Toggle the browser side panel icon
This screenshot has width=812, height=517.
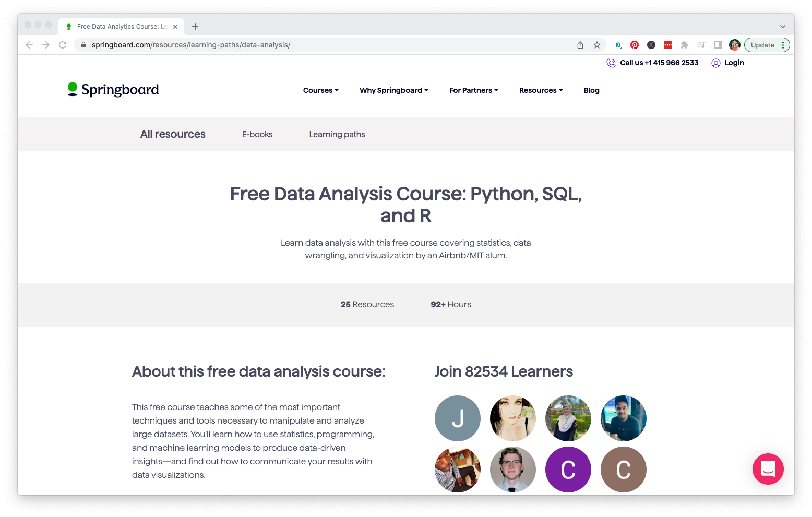pyautogui.click(x=718, y=45)
